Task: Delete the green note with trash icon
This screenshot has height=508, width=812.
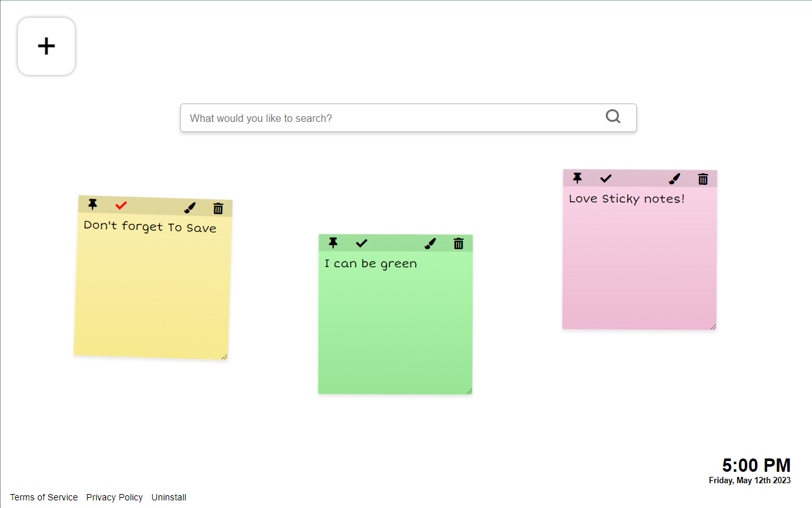Action: (459, 243)
